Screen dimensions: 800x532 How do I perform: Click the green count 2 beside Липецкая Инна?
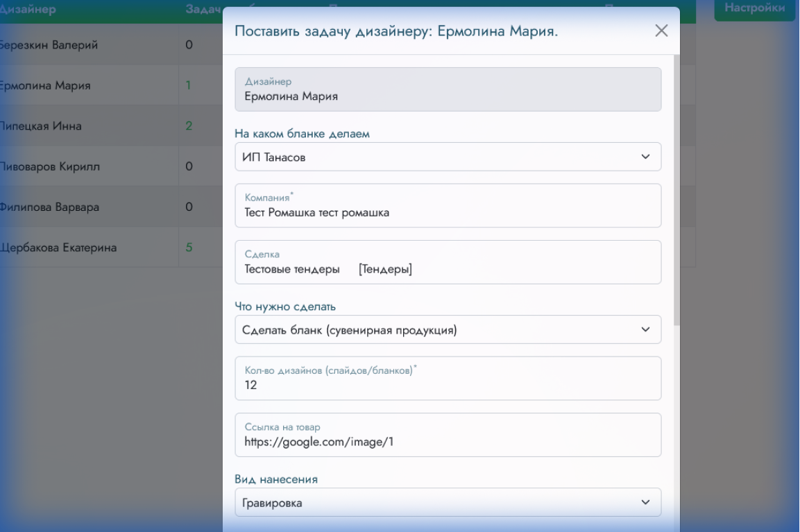(x=188, y=126)
